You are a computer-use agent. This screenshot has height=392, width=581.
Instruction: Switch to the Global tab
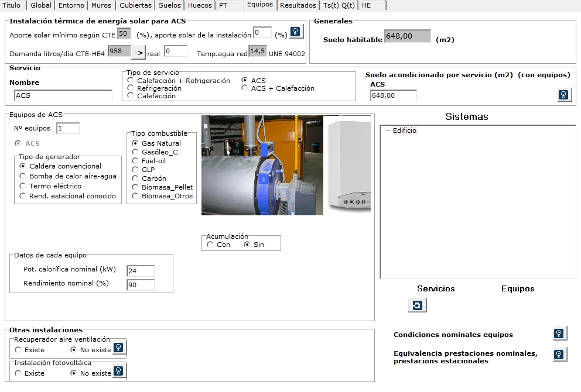coord(41,5)
